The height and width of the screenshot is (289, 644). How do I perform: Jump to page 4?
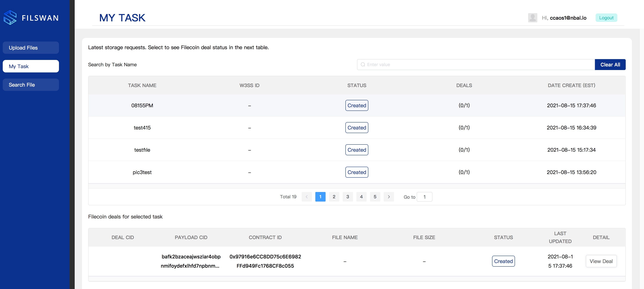coord(361,197)
